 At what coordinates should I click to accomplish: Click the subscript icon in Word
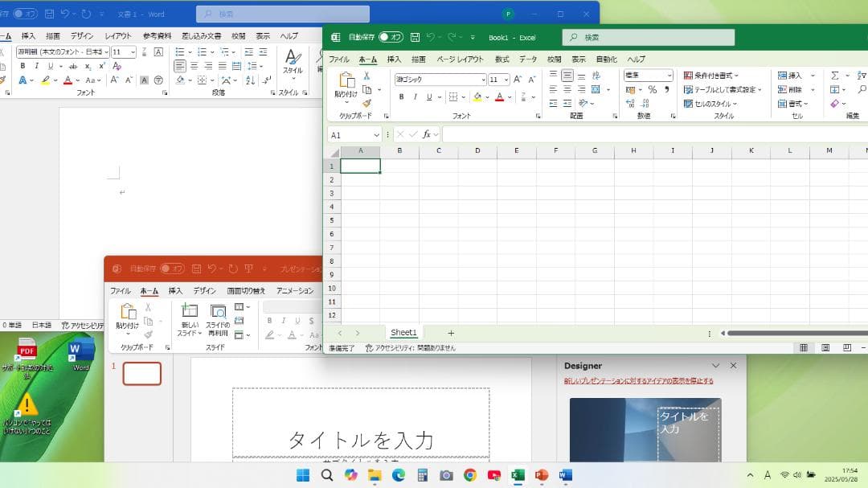[x=88, y=66]
